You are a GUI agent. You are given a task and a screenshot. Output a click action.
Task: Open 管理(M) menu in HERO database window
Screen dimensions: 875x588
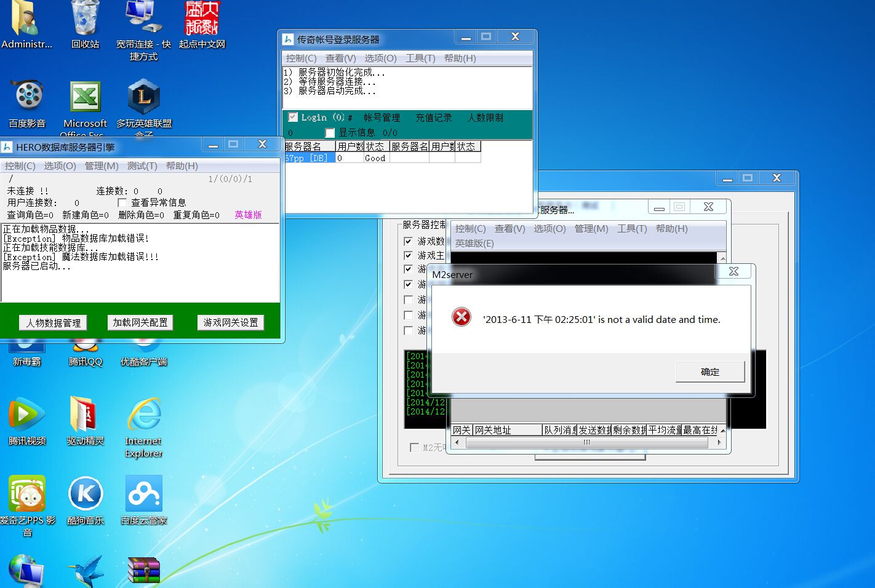coord(102,166)
